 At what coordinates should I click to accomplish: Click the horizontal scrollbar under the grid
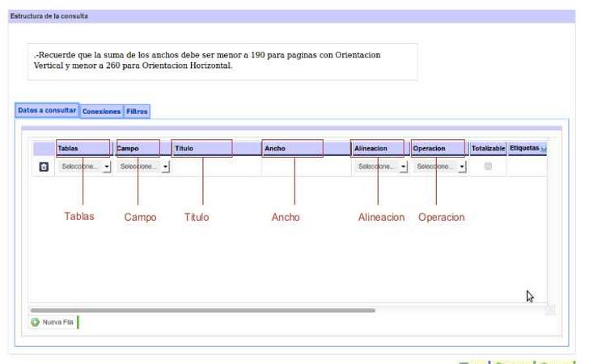202,310
